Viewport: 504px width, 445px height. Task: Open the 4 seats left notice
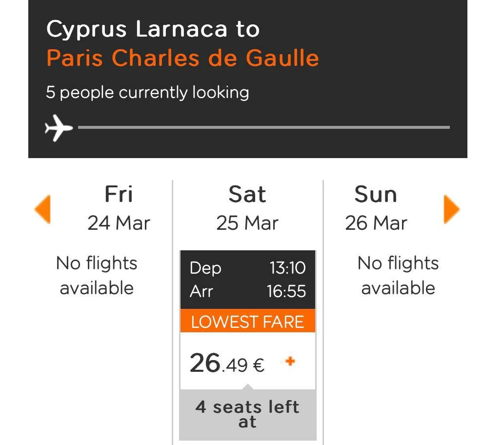[x=247, y=414]
